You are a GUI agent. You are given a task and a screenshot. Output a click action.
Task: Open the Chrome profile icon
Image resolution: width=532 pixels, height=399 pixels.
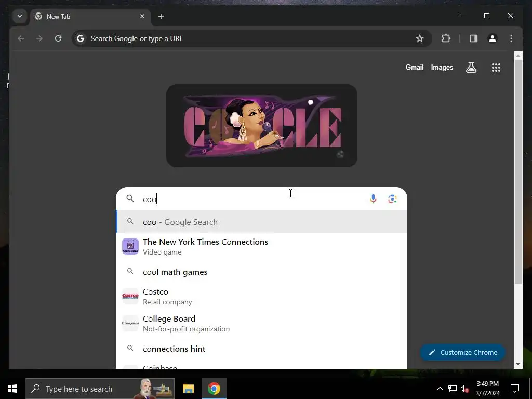tap(493, 38)
